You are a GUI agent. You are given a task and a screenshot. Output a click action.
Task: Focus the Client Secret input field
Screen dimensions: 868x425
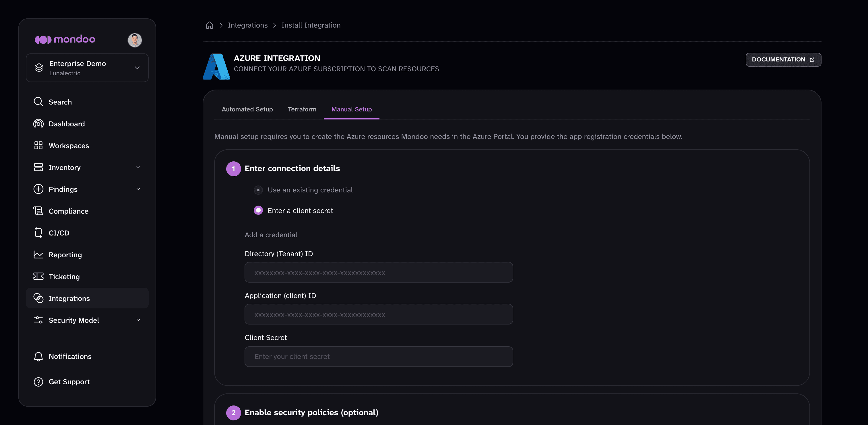pyautogui.click(x=379, y=357)
